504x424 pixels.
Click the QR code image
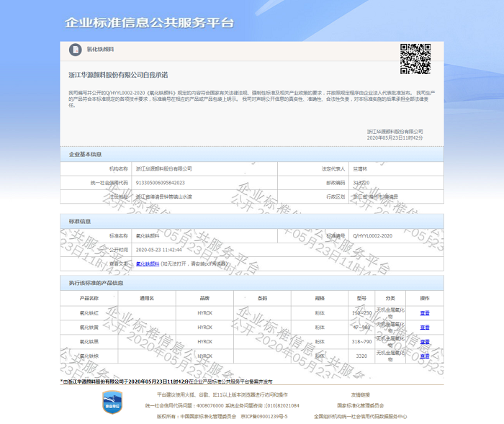[x=415, y=59]
